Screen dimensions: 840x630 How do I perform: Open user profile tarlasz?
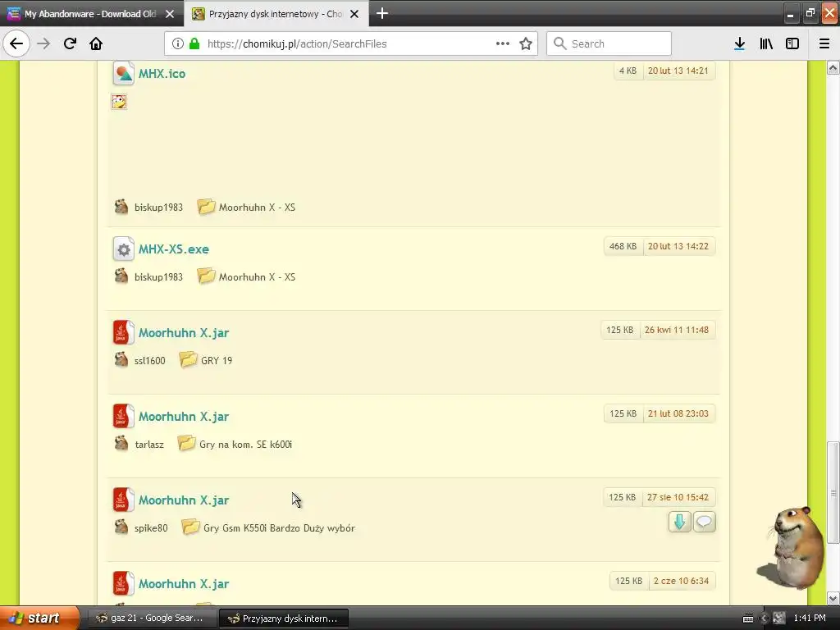tap(149, 444)
